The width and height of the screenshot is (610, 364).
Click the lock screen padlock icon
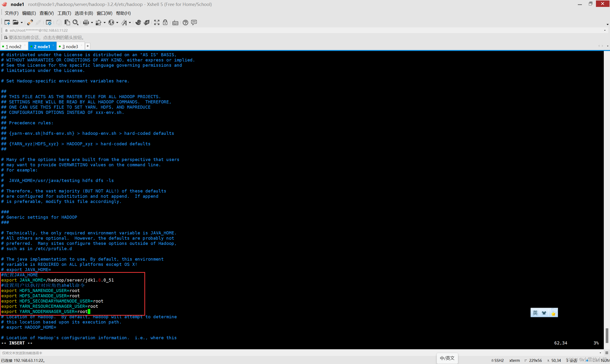[165, 23]
